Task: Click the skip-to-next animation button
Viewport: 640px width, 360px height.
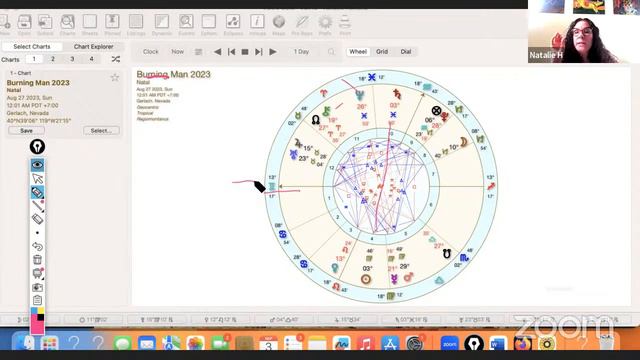Action: pos(259,52)
